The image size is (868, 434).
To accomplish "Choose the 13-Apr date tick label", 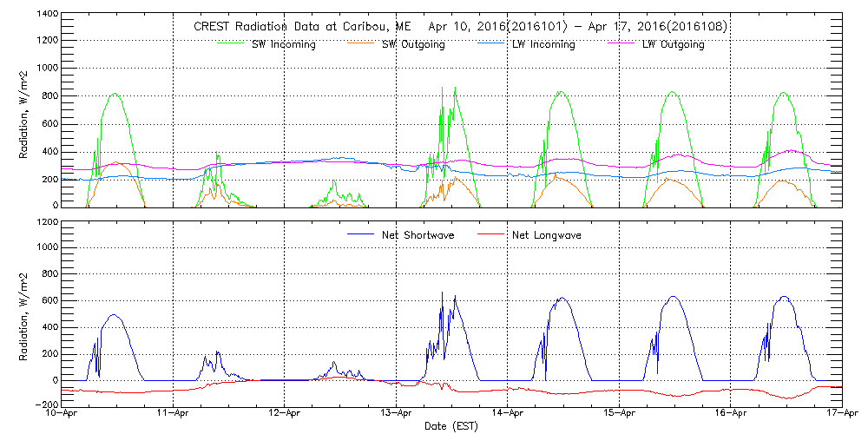I will click(397, 414).
